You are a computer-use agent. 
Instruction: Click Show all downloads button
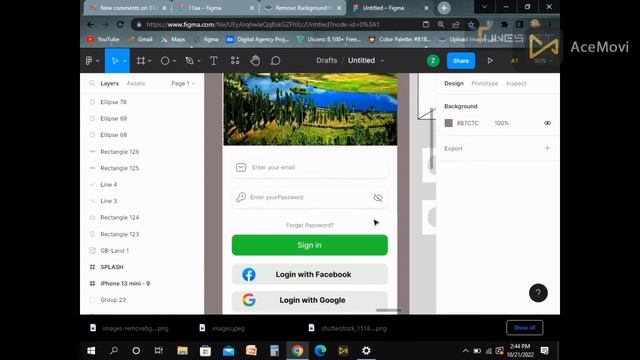(x=524, y=328)
